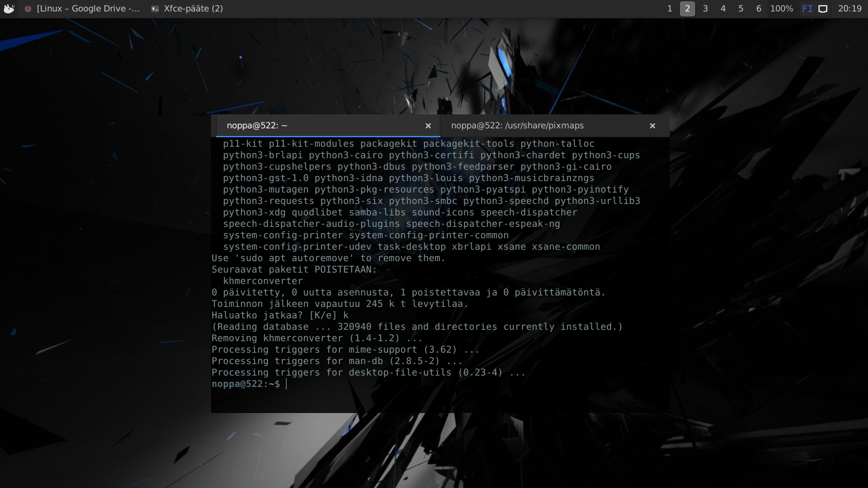Open the 20:19 panel clock
This screenshot has width=868, height=488.
850,9
